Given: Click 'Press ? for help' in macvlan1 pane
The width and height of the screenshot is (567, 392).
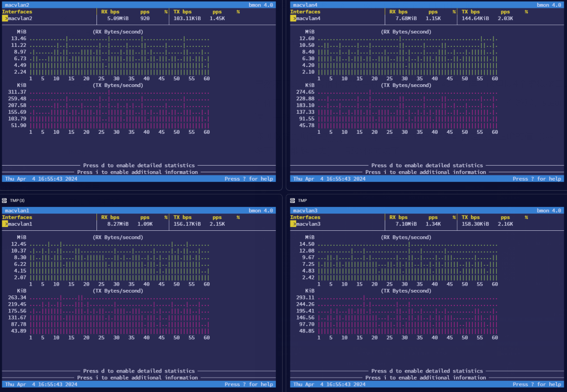Looking at the screenshot, I should point(249,384).
